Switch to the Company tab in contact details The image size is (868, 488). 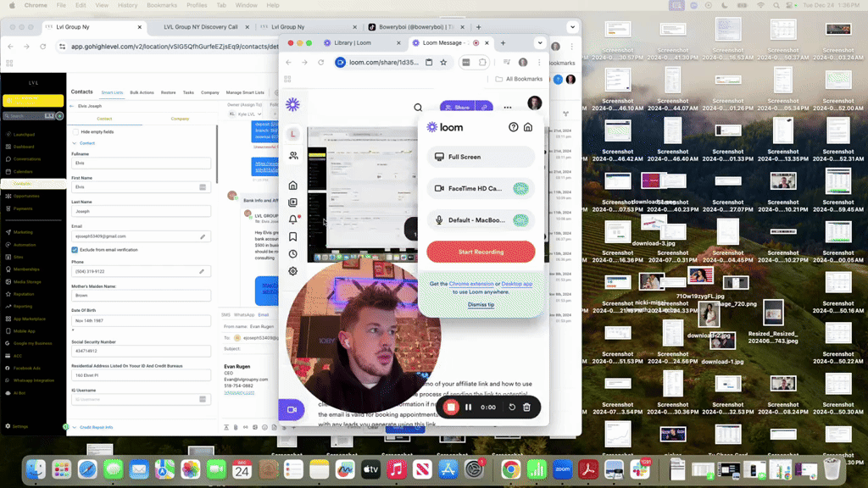180,119
